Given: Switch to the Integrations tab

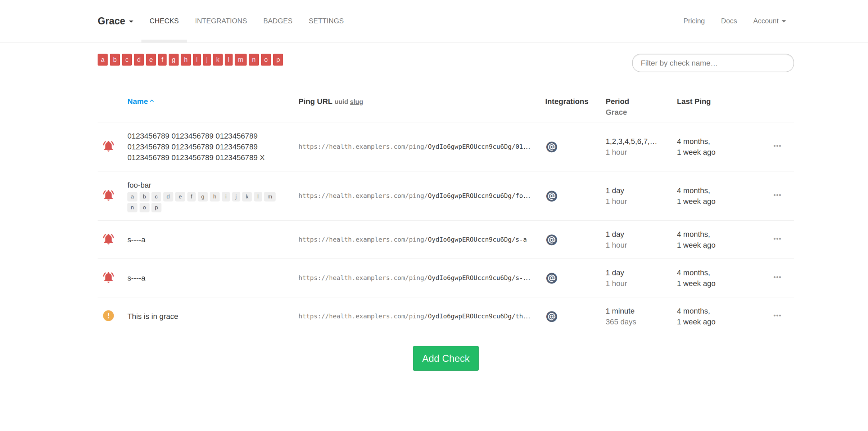Looking at the screenshot, I should point(221,21).
